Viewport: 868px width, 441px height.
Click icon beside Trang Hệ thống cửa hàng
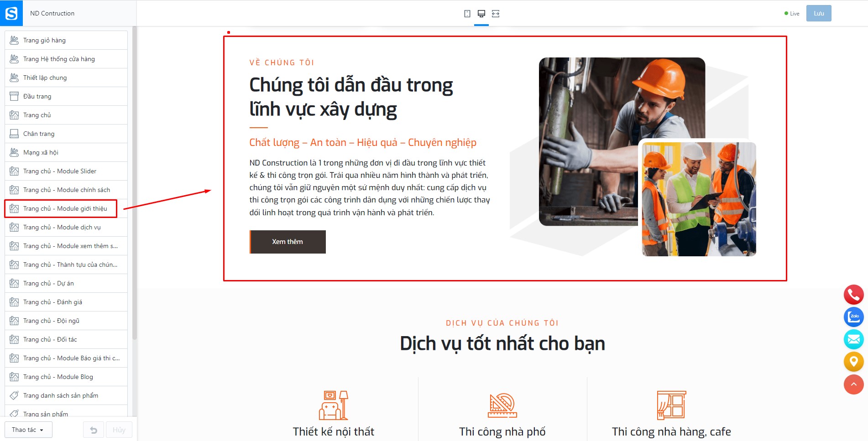[x=14, y=59]
